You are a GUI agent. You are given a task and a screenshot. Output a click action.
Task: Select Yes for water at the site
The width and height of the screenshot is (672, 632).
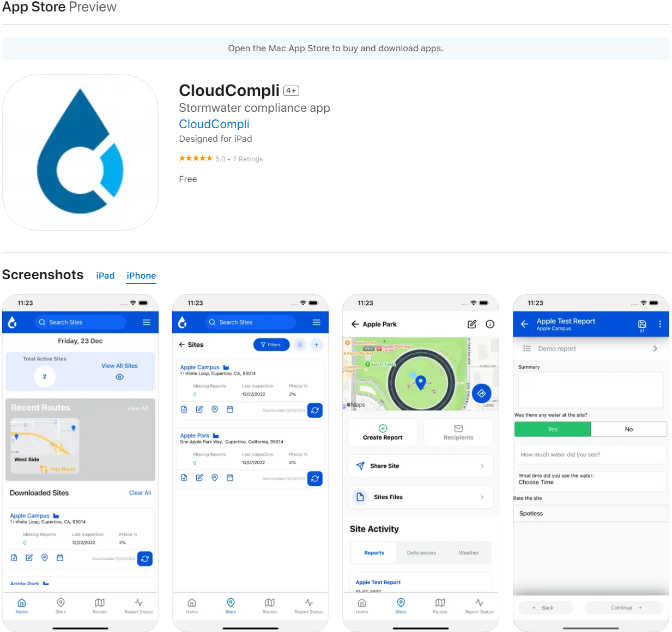[553, 429]
